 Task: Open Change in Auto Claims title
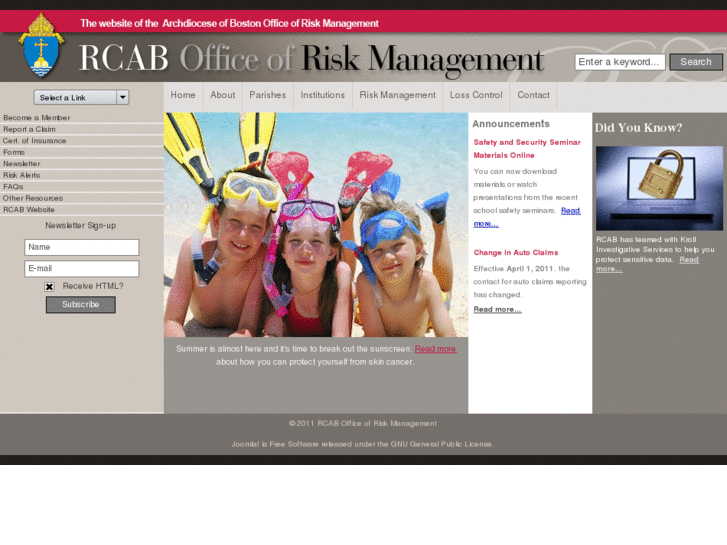coord(516,253)
